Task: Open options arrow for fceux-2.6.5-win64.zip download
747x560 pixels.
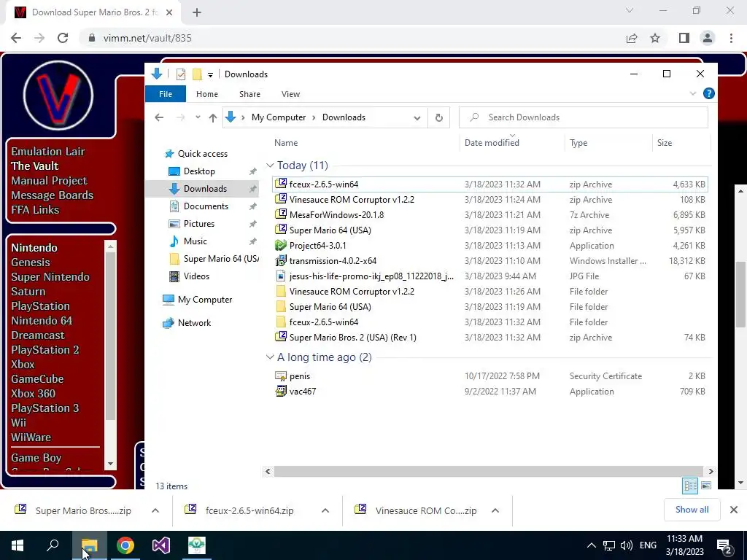Action: click(325, 510)
